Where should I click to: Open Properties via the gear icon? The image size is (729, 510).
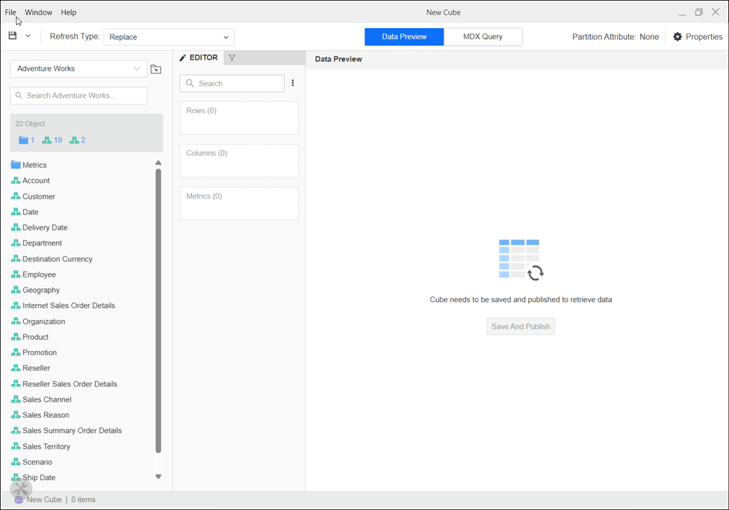pos(677,37)
